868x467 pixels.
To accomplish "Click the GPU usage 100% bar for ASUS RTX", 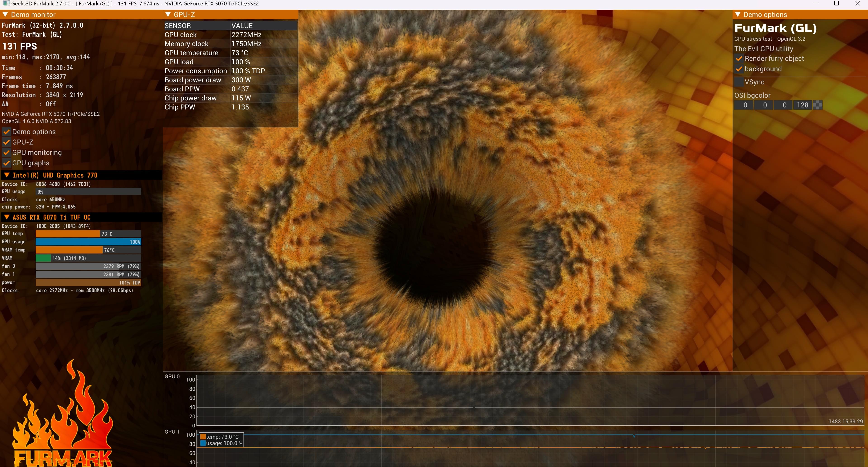I will [x=88, y=242].
